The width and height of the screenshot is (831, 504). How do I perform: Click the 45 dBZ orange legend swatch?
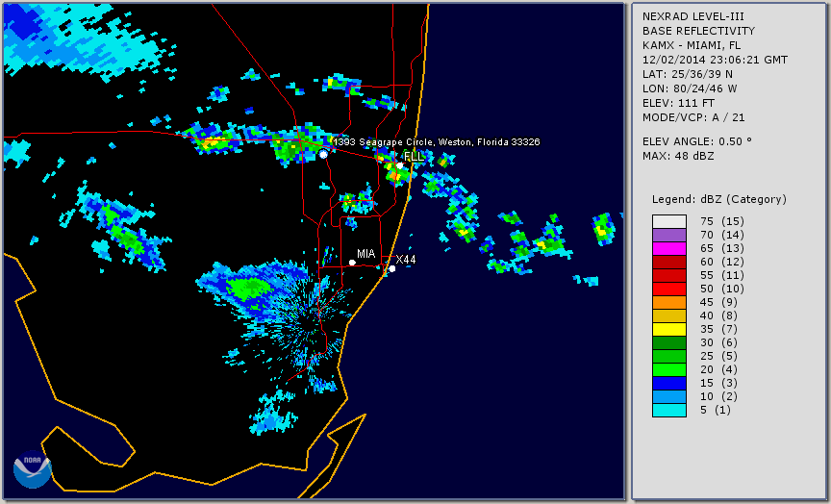point(669,303)
